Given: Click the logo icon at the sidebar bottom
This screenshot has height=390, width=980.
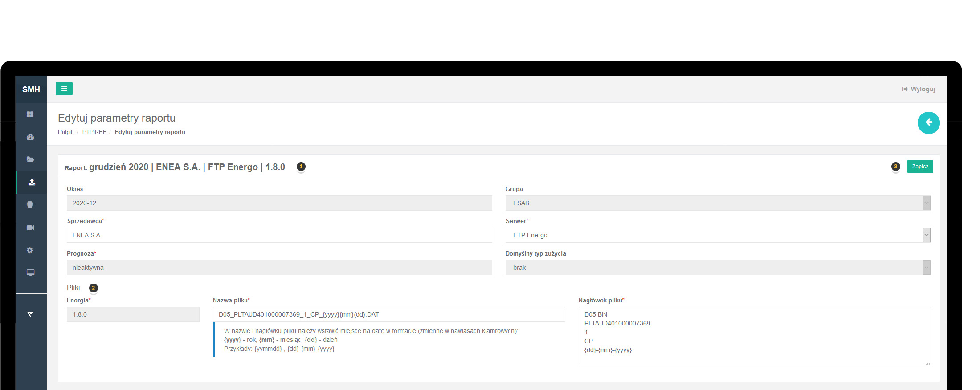Looking at the screenshot, I should (x=30, y=314).
